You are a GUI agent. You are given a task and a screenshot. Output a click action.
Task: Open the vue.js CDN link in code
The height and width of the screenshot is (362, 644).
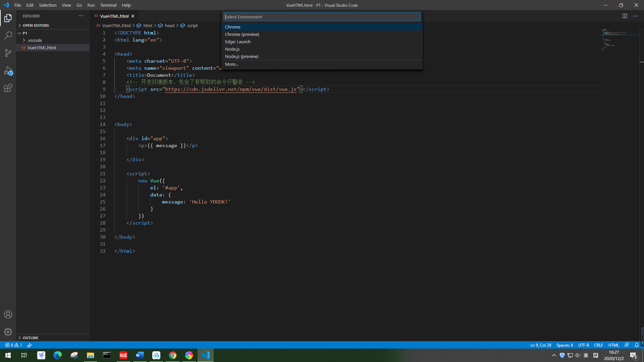pos(231,89)
